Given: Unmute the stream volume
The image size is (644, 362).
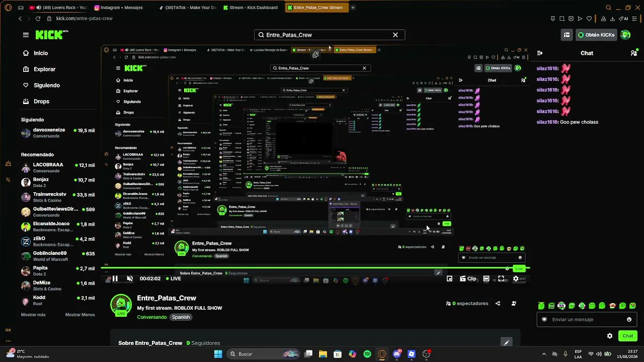Looking at the screenshot, I should click(129, 279).
